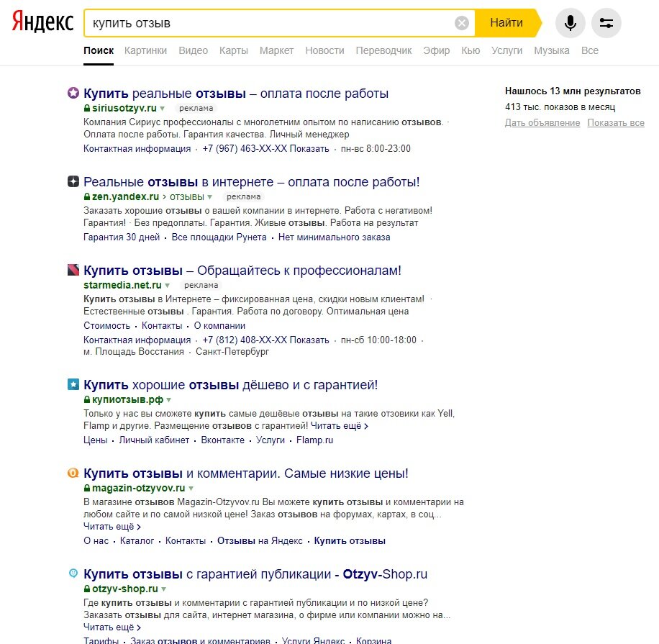Screen dimensions: 659x644
Task: Switch to the Видео tab
Action: point(193,50)
